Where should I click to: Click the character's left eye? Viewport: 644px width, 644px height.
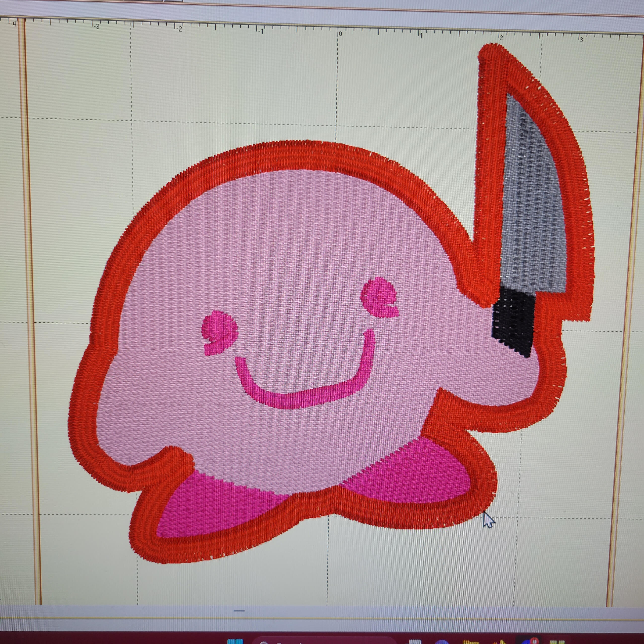coord(219,330)
